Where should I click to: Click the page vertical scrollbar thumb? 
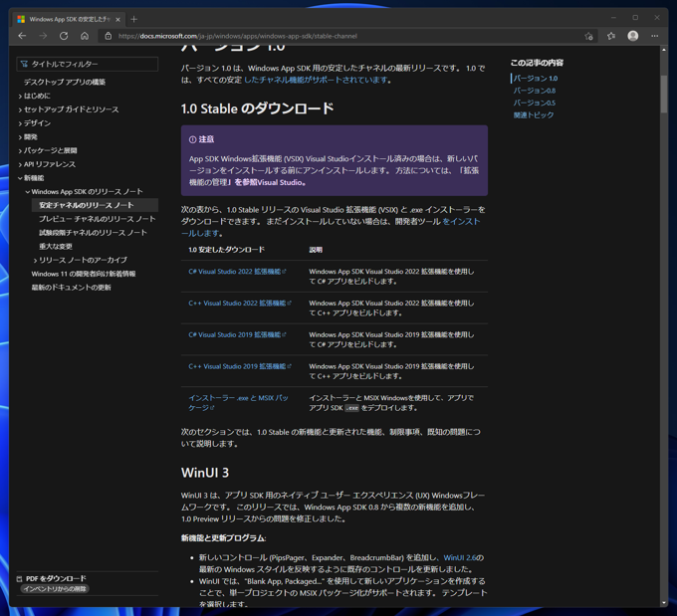point(664,95)
